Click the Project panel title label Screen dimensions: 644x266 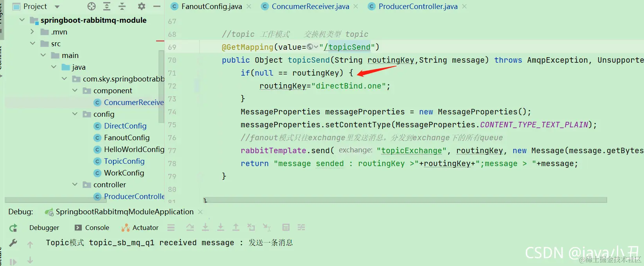click(x=35, y=7)
